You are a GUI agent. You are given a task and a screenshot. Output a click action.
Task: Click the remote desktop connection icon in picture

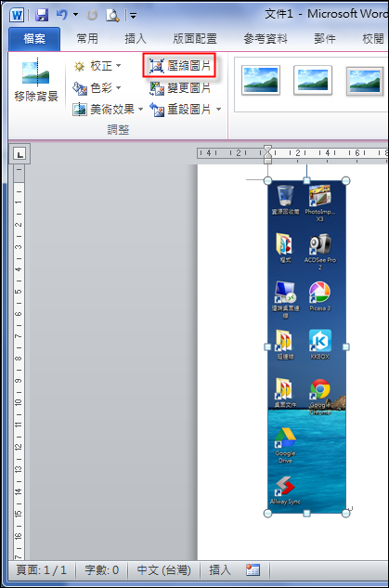point(285,292)
